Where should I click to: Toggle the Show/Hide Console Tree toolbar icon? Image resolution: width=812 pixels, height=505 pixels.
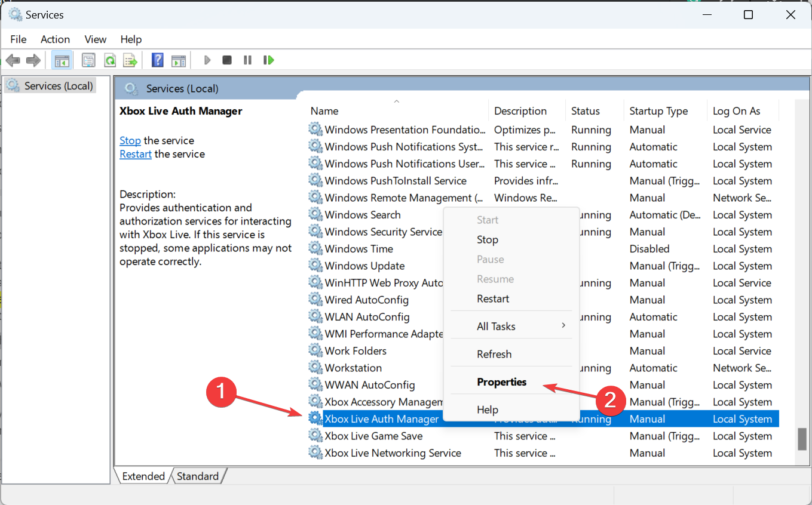(x=61, y=60)
